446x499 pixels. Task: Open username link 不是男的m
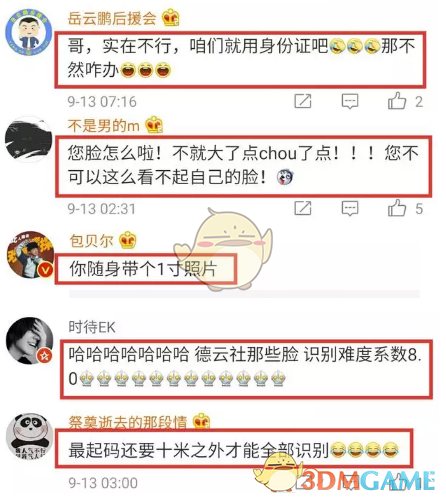point(104,126)
